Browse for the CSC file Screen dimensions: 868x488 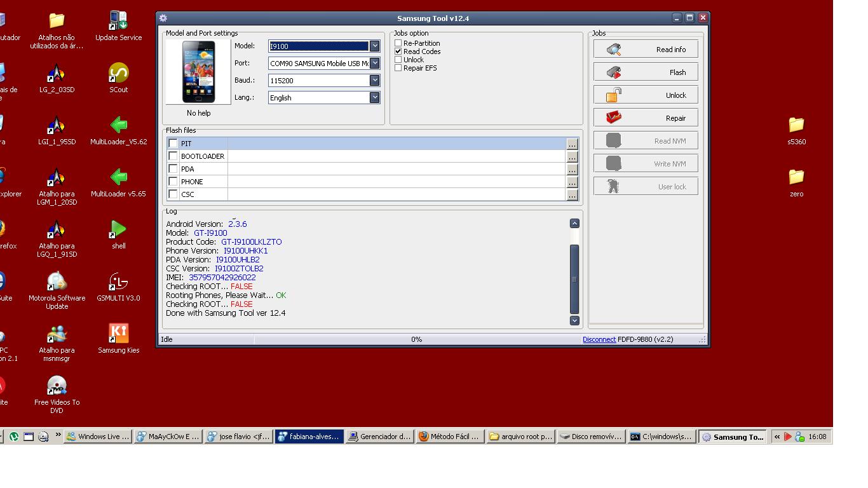[572, 195]
